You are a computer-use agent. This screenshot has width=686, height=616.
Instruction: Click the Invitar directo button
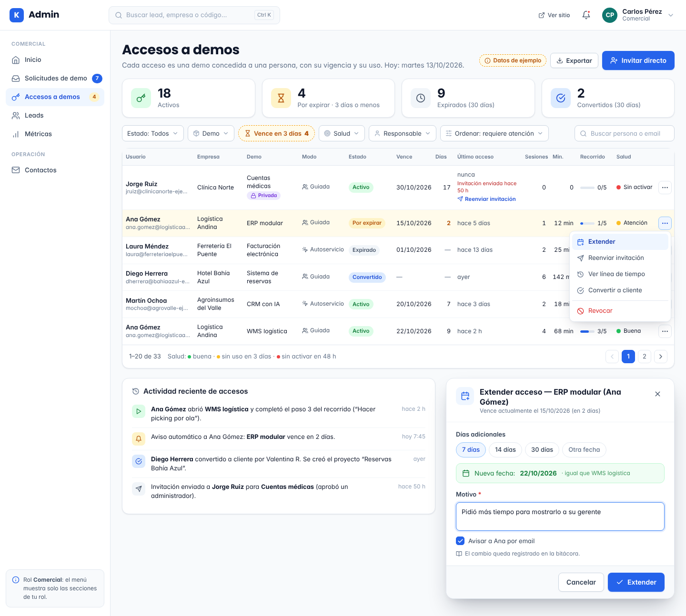638,60
